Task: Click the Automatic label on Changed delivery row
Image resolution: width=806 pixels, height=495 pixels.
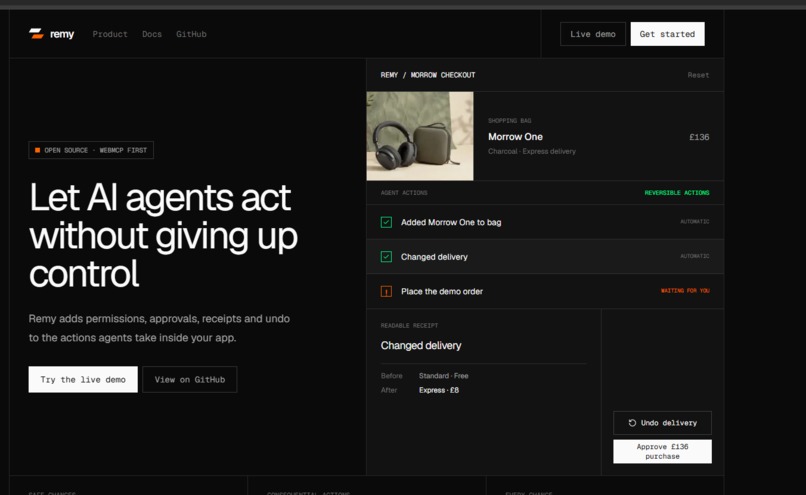Action: pyautogui.click(x=694, y=256)
